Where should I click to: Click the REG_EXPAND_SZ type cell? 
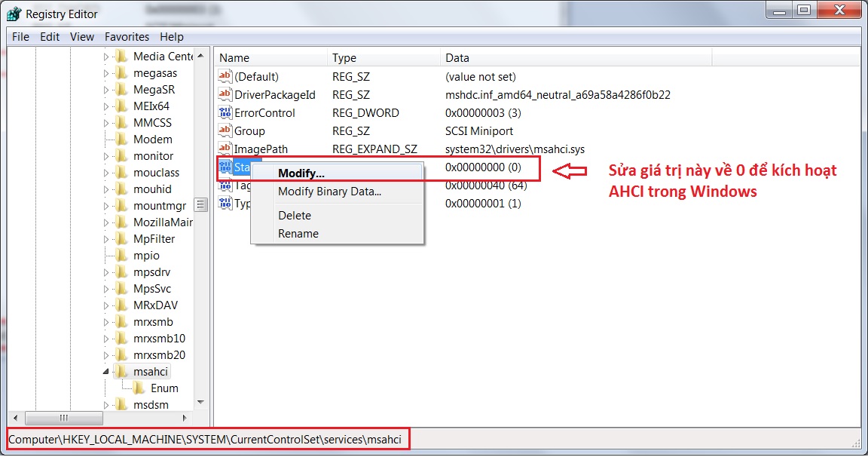(x=374, y=149)
